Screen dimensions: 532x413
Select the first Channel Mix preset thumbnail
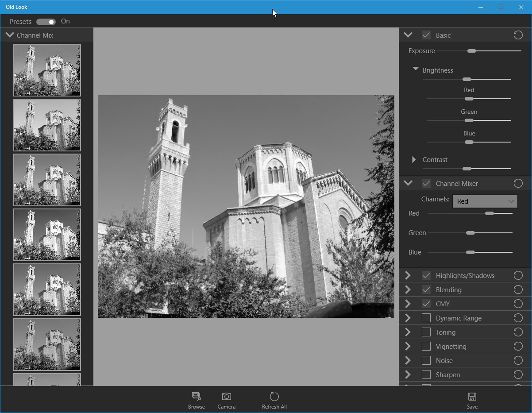(x=47, y=70)
